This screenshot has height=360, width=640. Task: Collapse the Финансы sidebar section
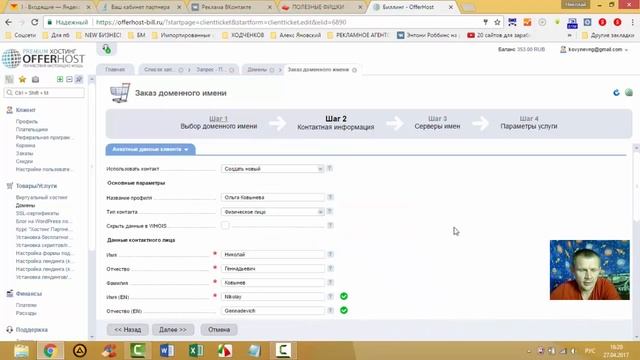coord(29,293)
